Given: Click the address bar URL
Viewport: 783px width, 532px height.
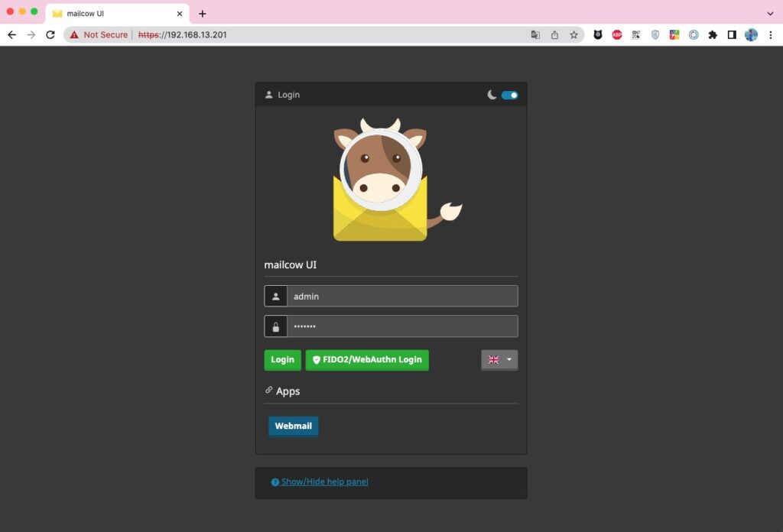Looking at the screenshot, I should pos(182,35).
